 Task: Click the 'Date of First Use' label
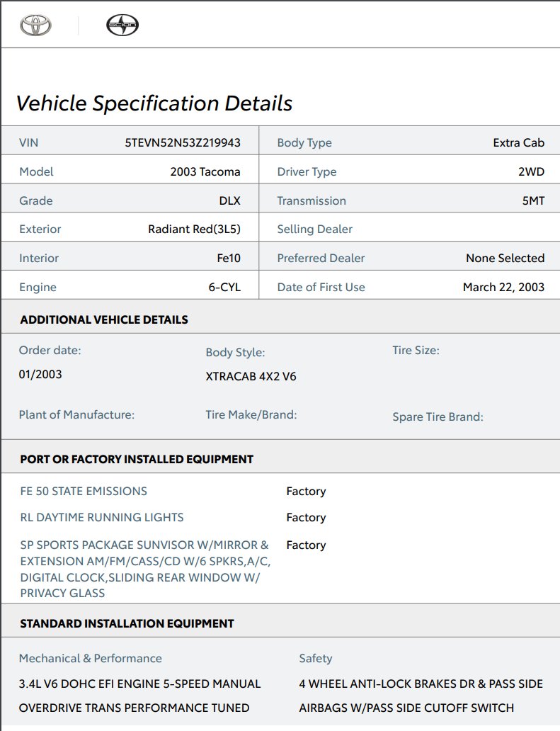click(321, 287)
